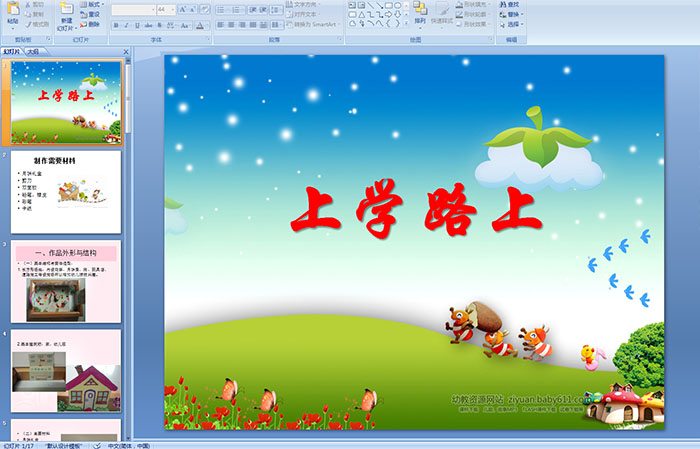The height and width of the screenshot is (449, 700).
Task: Select the triangle shape in shapes gallery
Action: tap(361, 14)
